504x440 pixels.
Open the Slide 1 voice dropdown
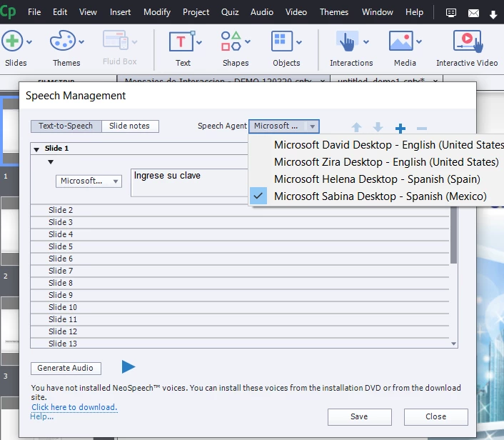click(89, 181)
